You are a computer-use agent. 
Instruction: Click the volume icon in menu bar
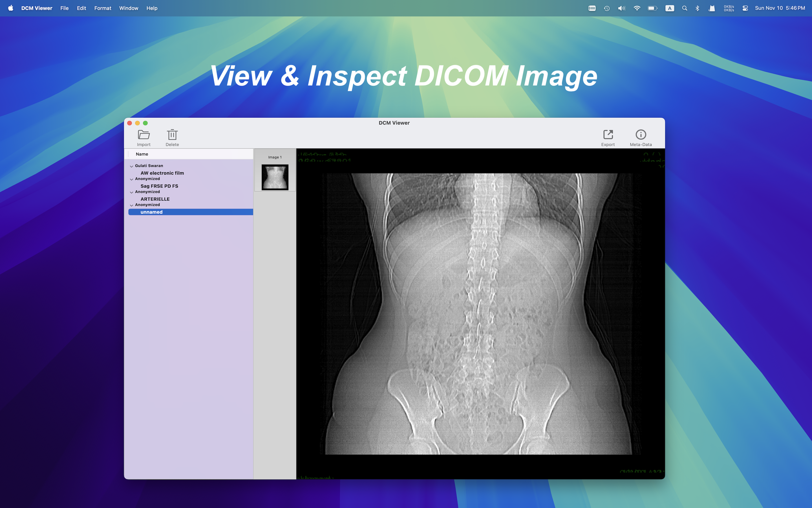click(621, 8)
